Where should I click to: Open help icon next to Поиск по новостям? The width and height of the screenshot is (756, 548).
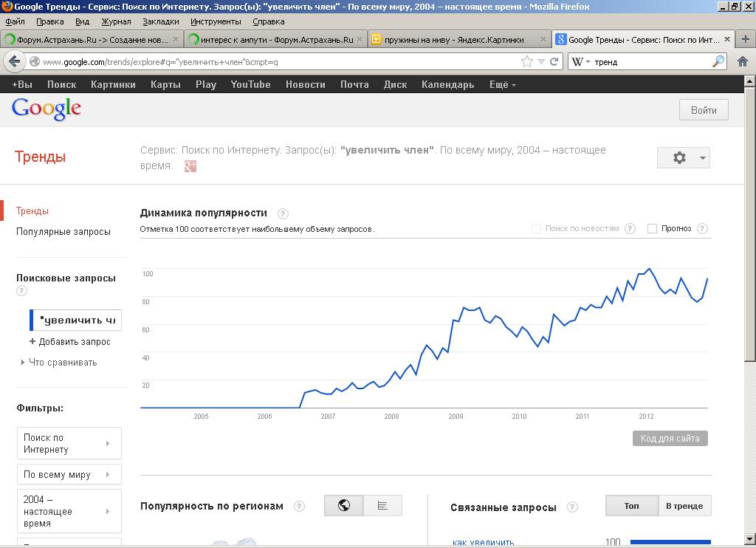point(630,229)
